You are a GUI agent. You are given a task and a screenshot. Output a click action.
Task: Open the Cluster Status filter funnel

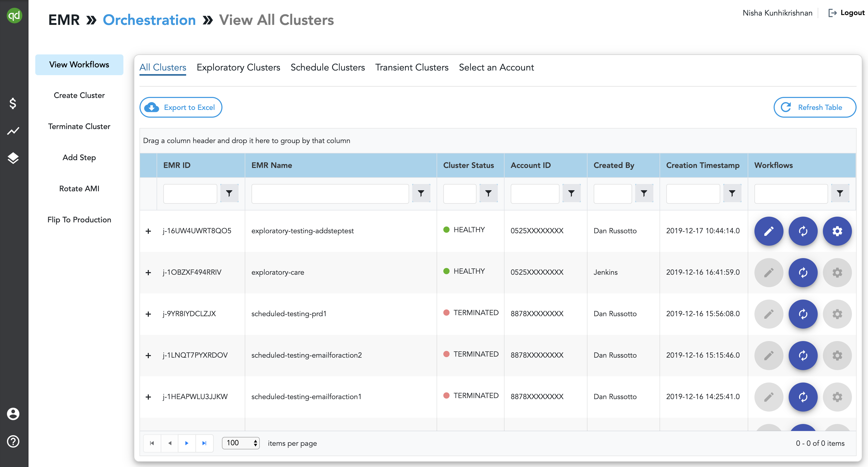[488, 193]
